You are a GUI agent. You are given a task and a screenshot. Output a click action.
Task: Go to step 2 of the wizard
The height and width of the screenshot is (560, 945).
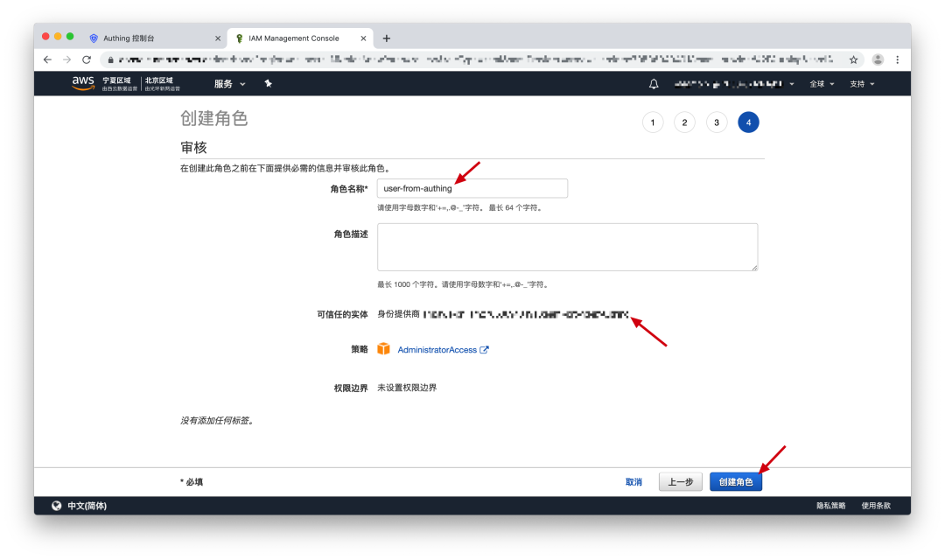[684, 122]
